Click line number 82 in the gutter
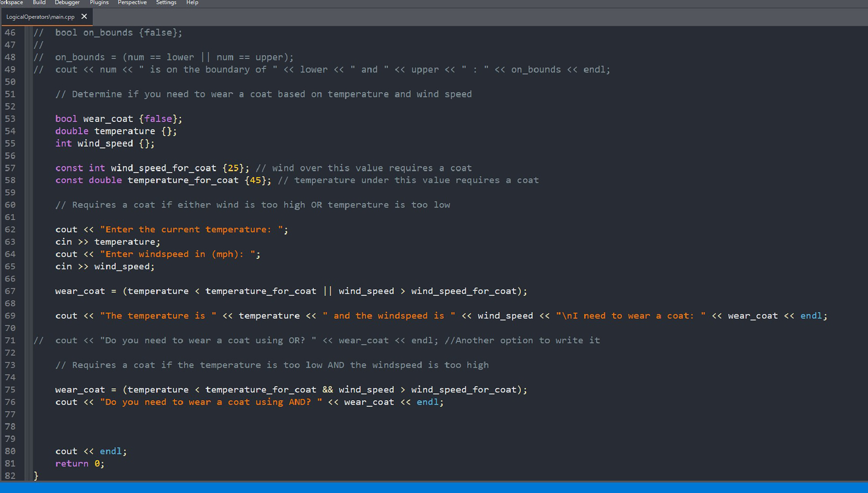 (x=10, y=475)
